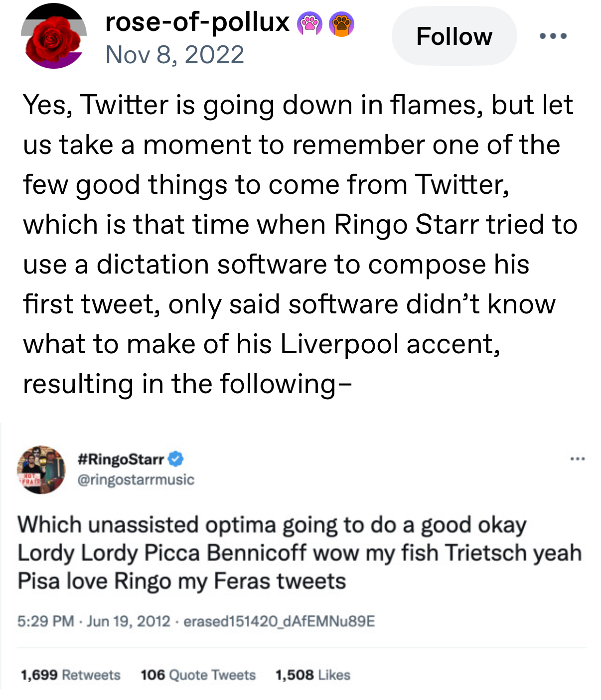The height and width of the screenshot is (700, 601).
Task: Click the Ringo Starr tweet profile picture
Action: (x=41, y=469)
